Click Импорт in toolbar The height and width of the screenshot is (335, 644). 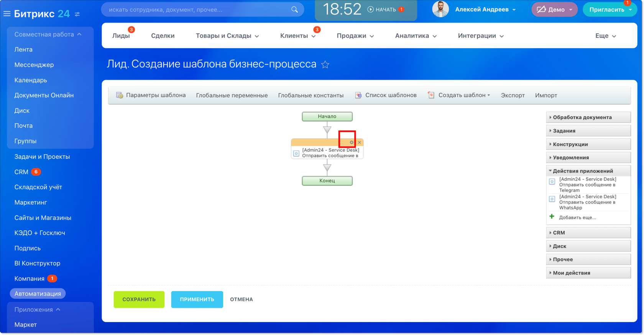(546, 95)
